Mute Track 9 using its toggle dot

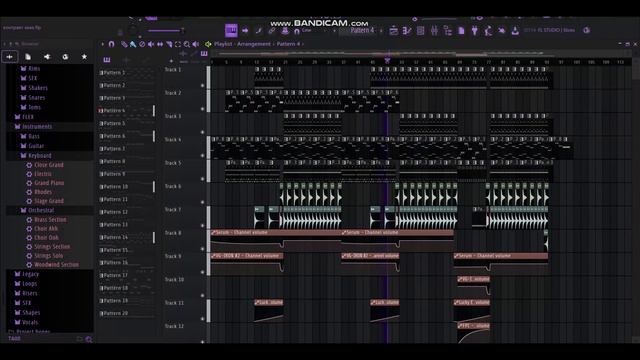coord(202,271)
